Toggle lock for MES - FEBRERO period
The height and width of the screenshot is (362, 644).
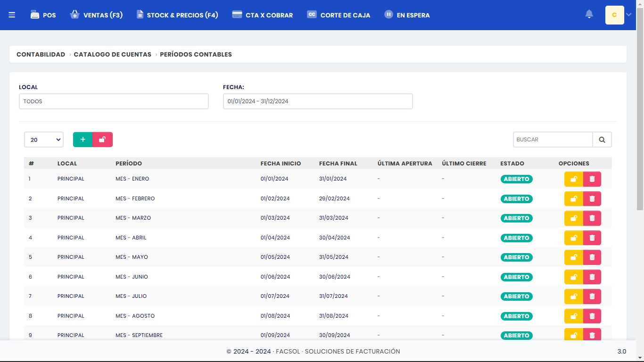[574, 199]
